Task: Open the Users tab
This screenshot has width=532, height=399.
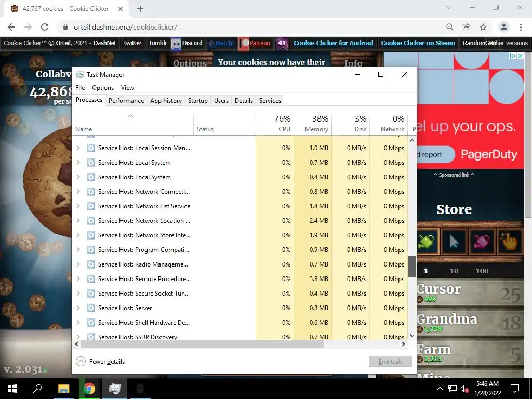Action: pyautogui.click(x=221, y=101)
